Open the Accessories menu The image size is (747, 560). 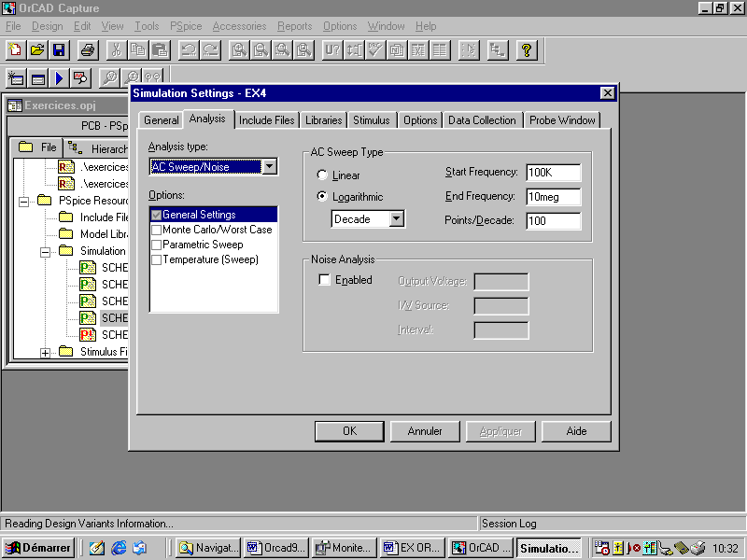pos(240,26)
